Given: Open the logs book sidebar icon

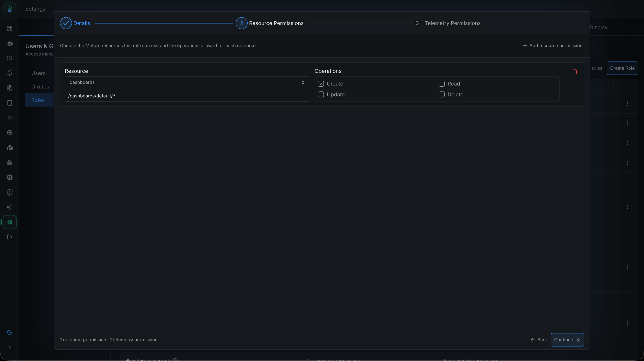Looking at the screenshot, I should (x=10, y=103).
